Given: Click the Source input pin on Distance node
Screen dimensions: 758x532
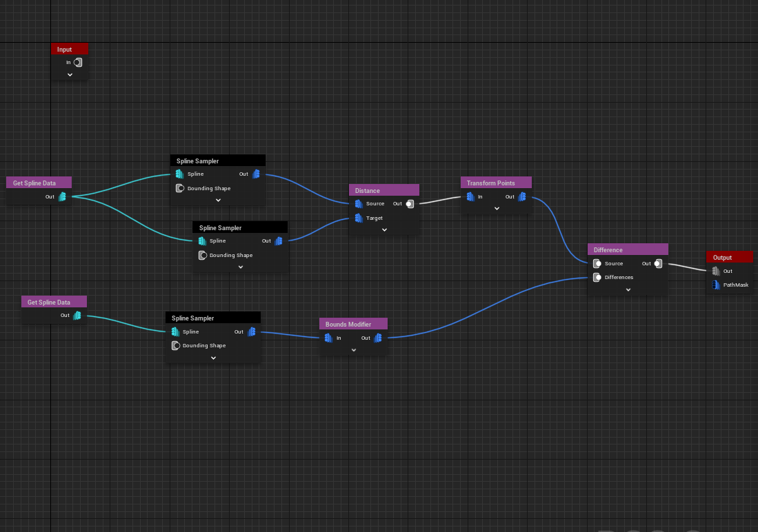Looking at the screenshot, I should (359, 204).
